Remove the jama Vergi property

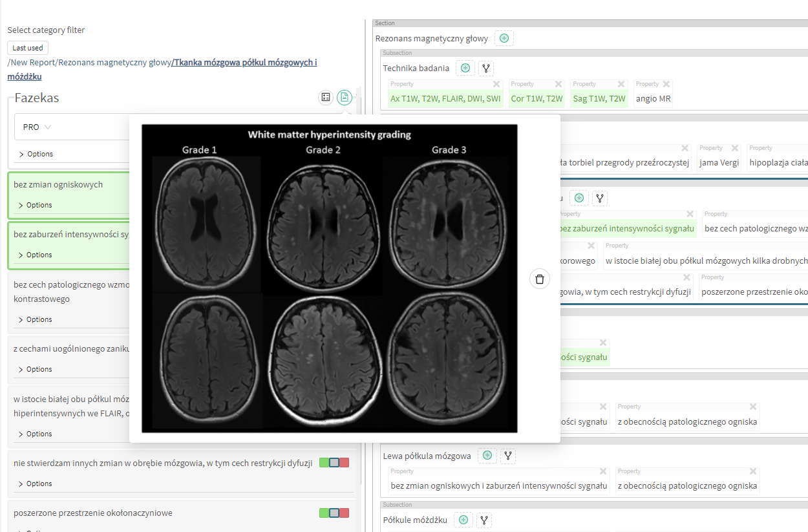pos(734,148)
